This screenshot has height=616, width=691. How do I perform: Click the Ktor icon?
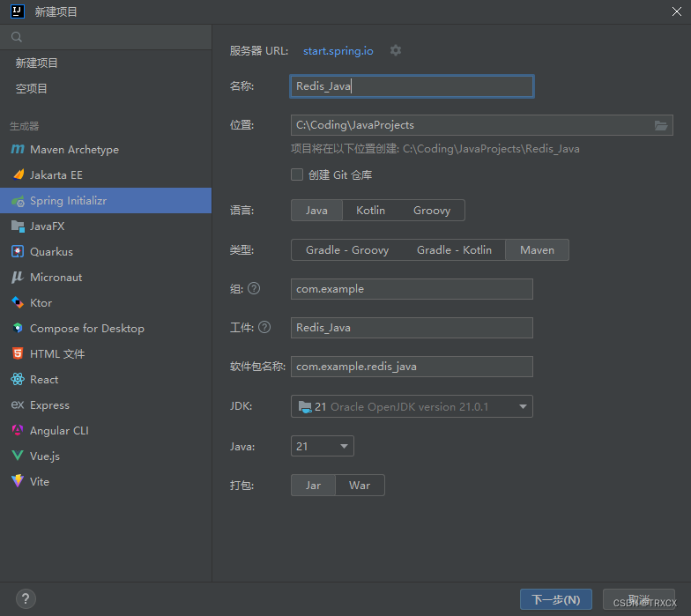click(18, 303)
